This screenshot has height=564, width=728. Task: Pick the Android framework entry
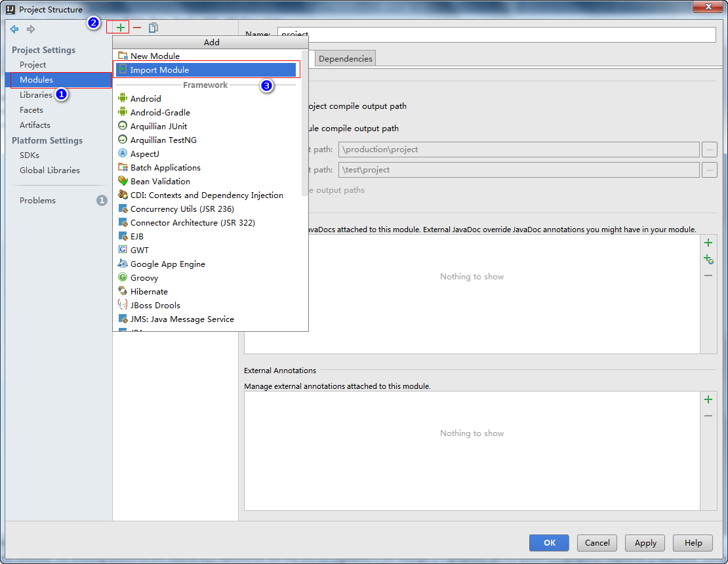click(207, 98)
